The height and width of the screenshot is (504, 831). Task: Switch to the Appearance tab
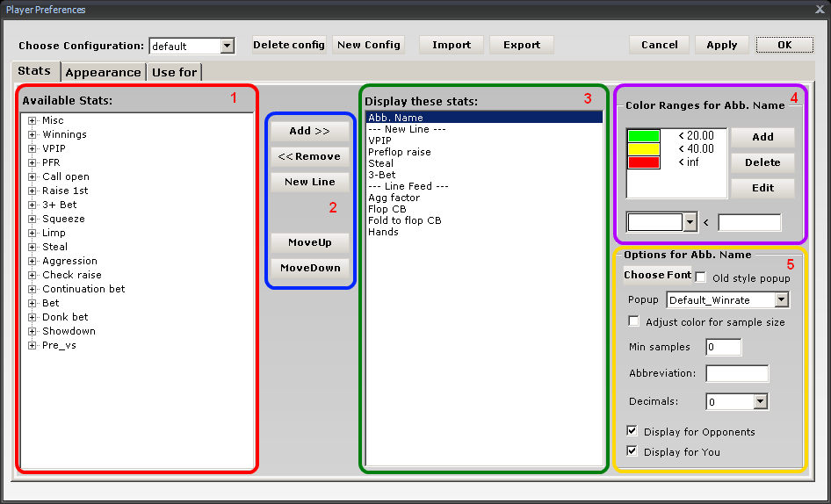(104, 72)
